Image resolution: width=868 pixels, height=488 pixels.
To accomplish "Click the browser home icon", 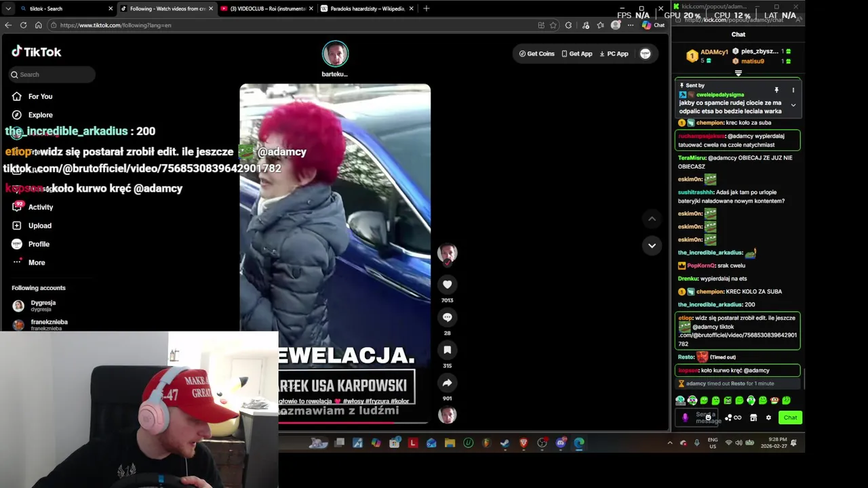I will (38, 25).
